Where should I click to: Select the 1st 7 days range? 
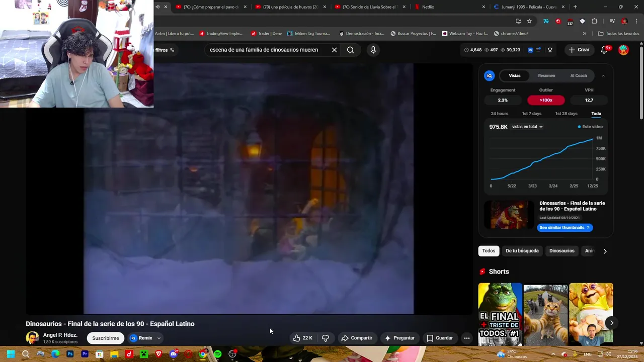coord(532,114)
